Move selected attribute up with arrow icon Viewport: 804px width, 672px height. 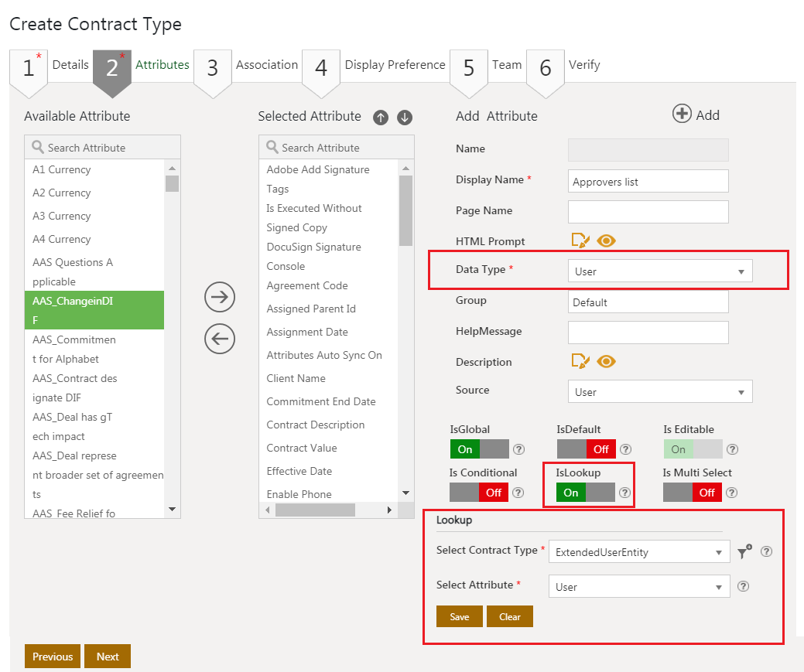(x=380, y=118)
